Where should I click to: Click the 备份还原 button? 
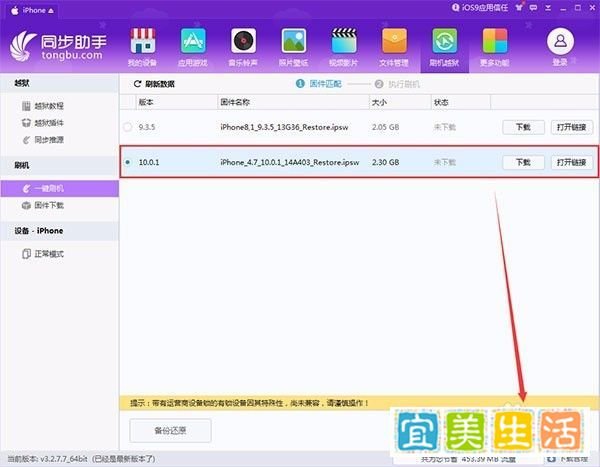click(170, 431)
